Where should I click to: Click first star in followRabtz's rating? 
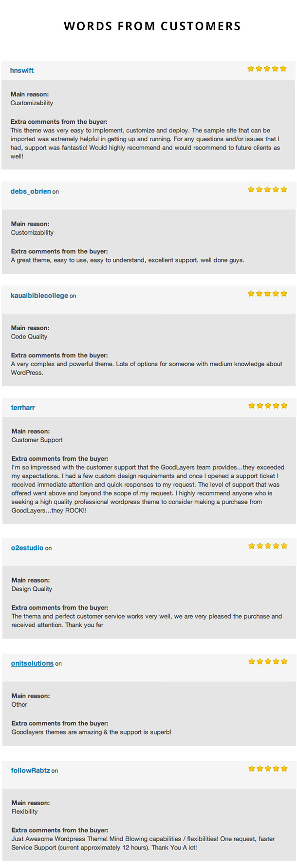(x=252, y=769)
